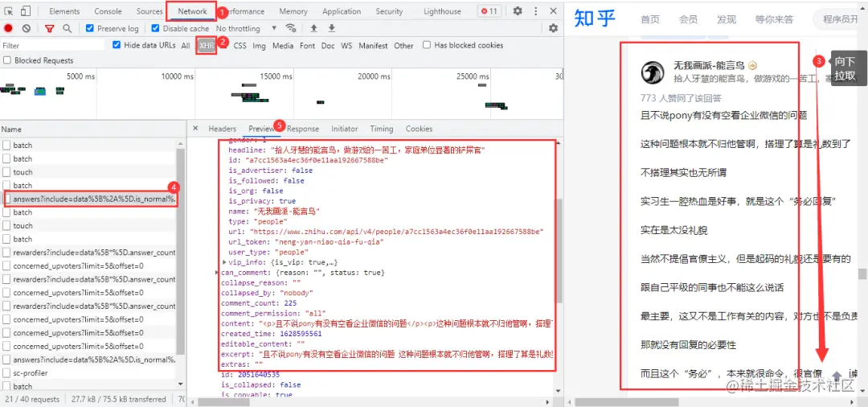Open the Sources tab

pyautogui.click(x=149, y=11)
